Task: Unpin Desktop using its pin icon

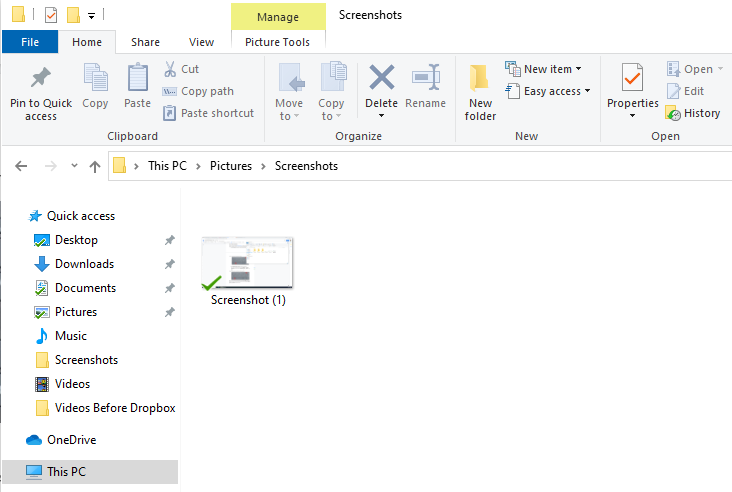Action: (169, 240)
